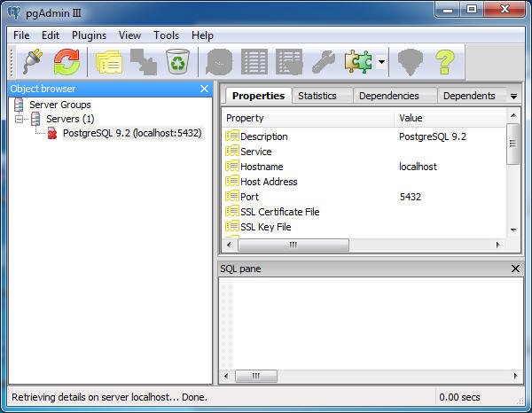Screen dimensions: 532x413
Task: Click the PostgreSQL 9.2 description value
Action: click(x=433, y=136)
